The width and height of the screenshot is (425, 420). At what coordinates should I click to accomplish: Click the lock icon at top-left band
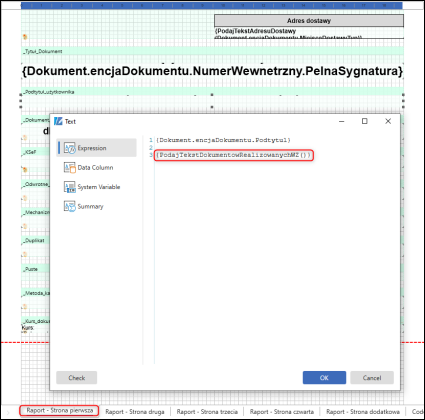(25, 37)
